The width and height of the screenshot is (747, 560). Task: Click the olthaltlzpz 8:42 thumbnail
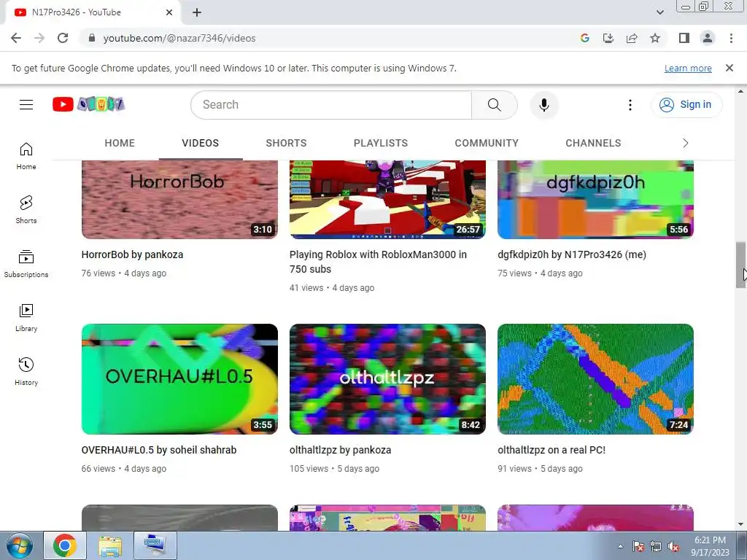(387, 379)
